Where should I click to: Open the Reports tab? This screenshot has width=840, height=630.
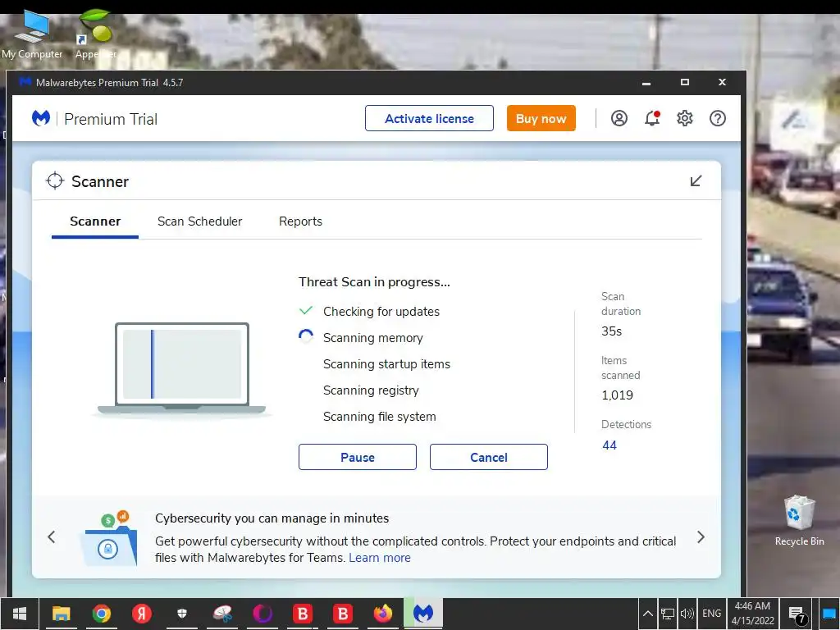[x=300, y=221]
